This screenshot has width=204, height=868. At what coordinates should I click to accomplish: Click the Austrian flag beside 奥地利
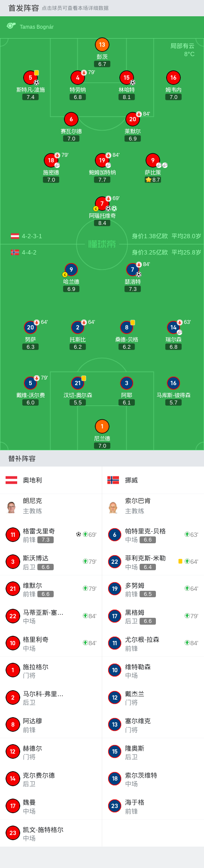coord(11,480)
